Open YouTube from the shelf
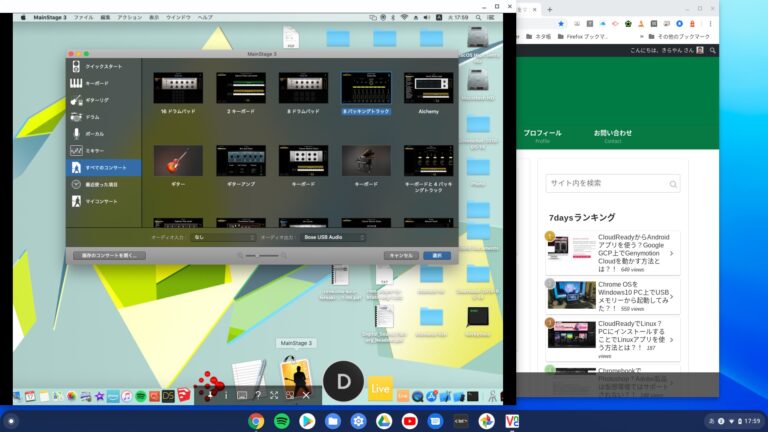Image resolution: width=768 pixels, height=432 pixels. pyautogui.click(x=409, y=421)
